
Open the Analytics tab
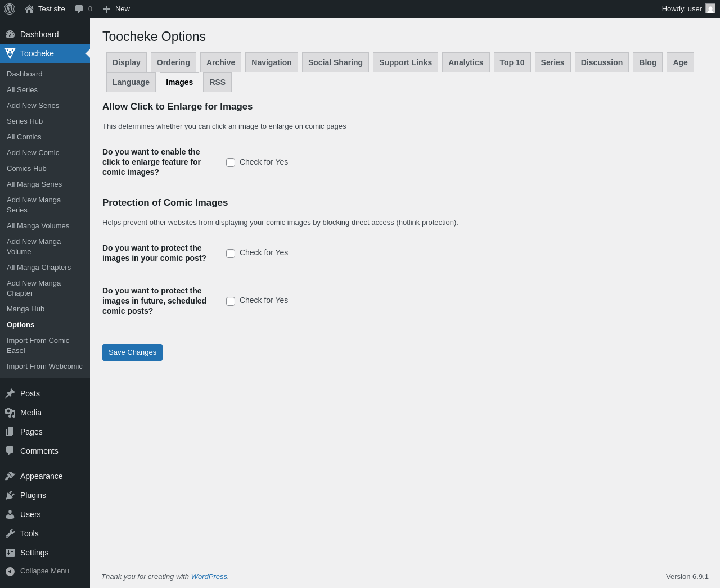coord(466,62)
